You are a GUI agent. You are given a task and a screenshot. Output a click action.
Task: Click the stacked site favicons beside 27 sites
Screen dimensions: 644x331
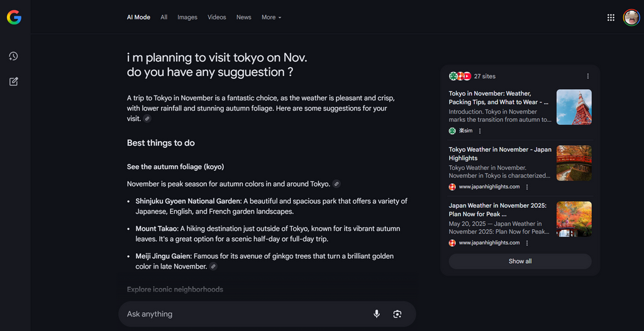click(460, 76)
